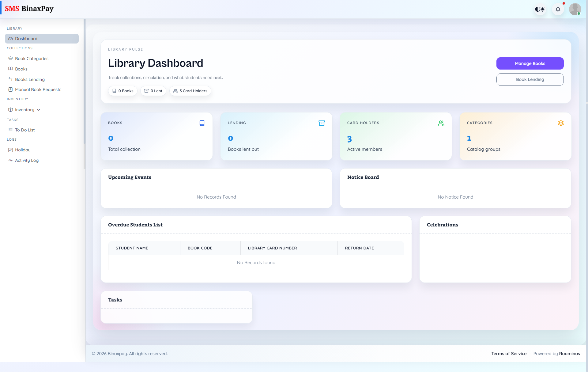Select the Book Categories icon
This screenshot has width=588, height=372.
[x=10, y=58]
